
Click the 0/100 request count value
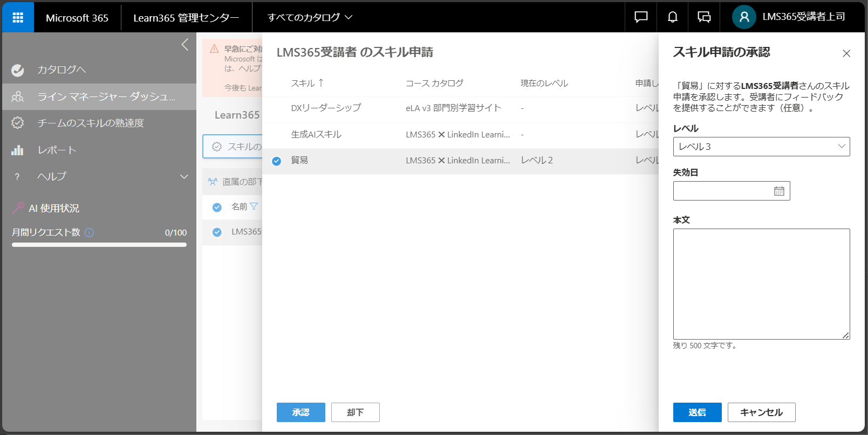click(176, 233)
